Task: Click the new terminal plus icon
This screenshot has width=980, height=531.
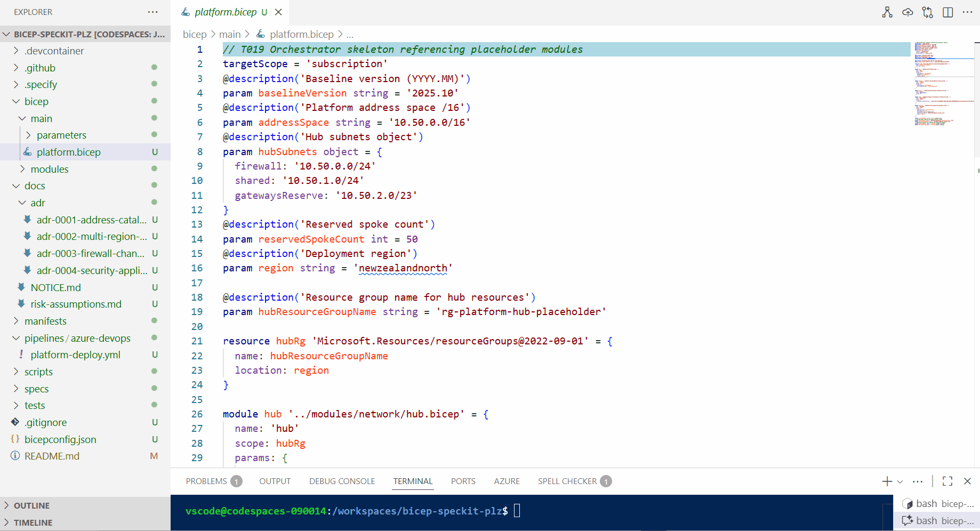Action: (x=887, y=481)
